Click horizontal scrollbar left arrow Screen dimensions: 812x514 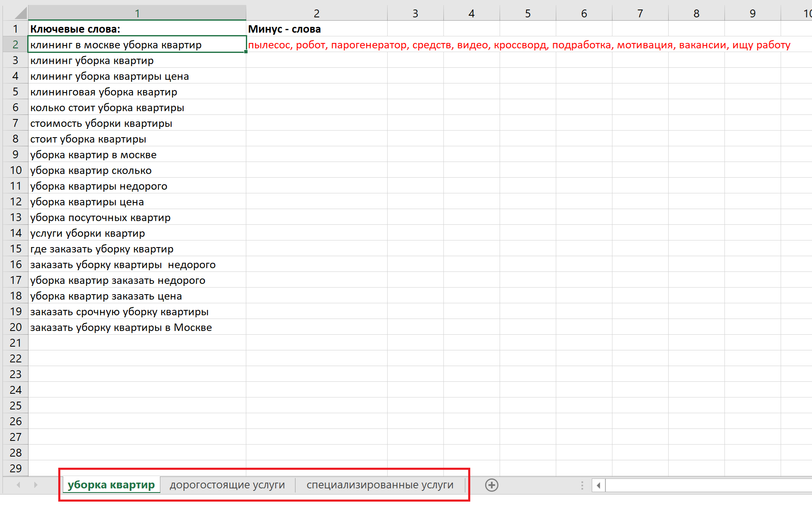(x=598, y=485)
